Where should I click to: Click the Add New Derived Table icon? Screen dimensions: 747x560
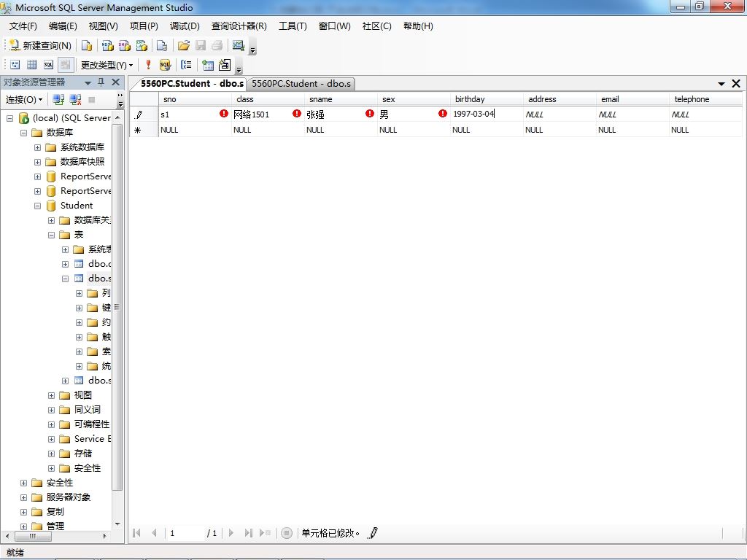pyautogui.click(x=225, y=64)
